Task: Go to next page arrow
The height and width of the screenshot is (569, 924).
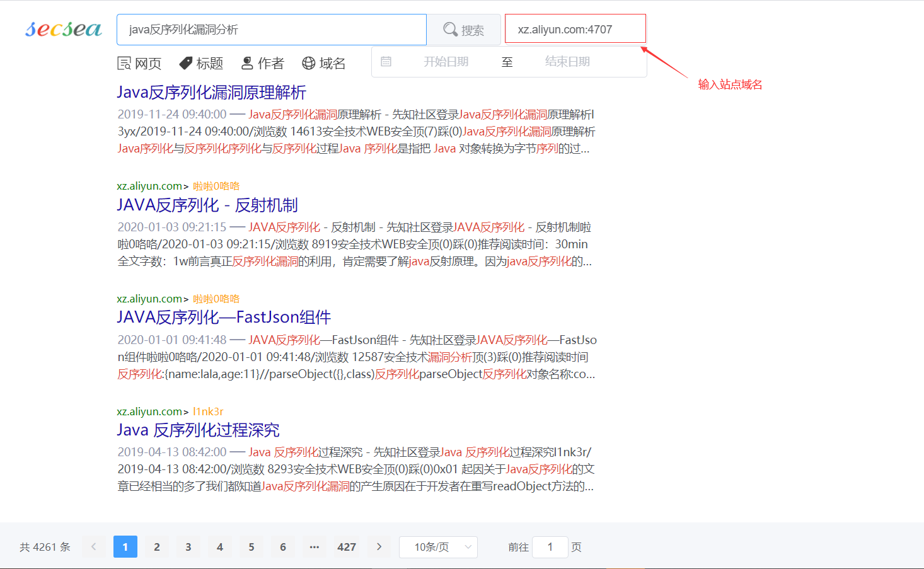Action: (379, 547)
